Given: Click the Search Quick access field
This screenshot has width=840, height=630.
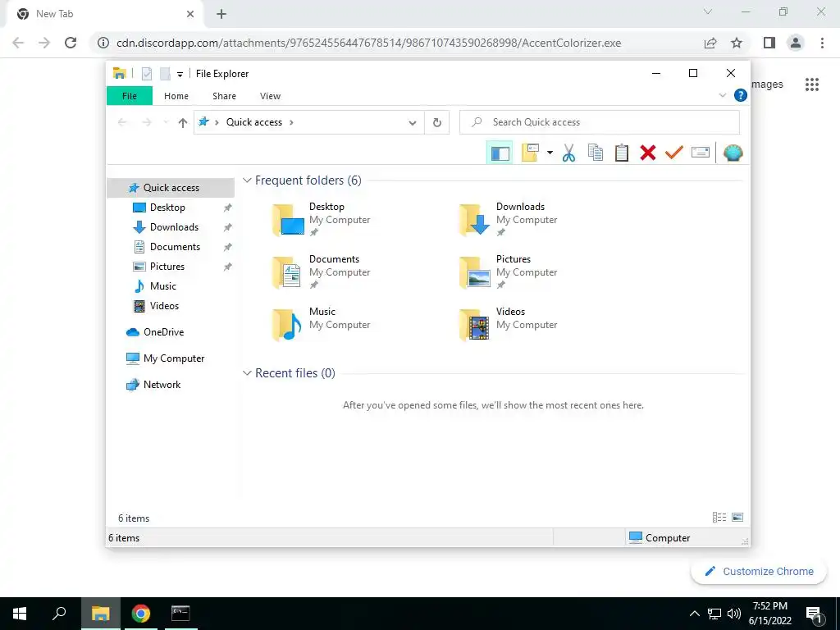Looking at the screenshot, I should tap(600, 122).
